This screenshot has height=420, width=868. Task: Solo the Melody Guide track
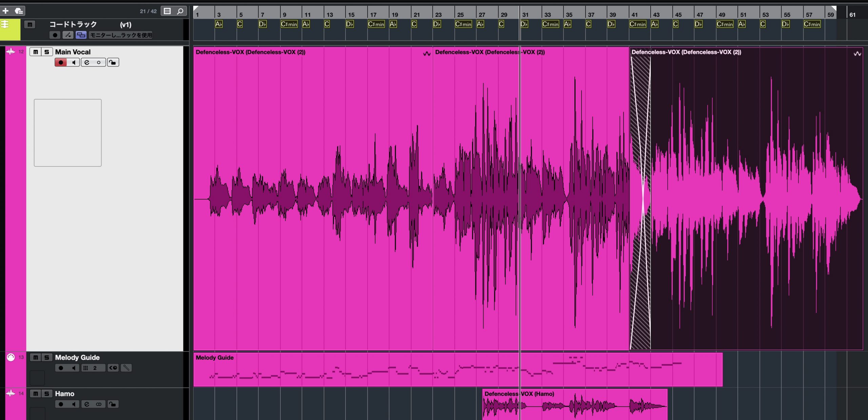[x=47, y=357]
